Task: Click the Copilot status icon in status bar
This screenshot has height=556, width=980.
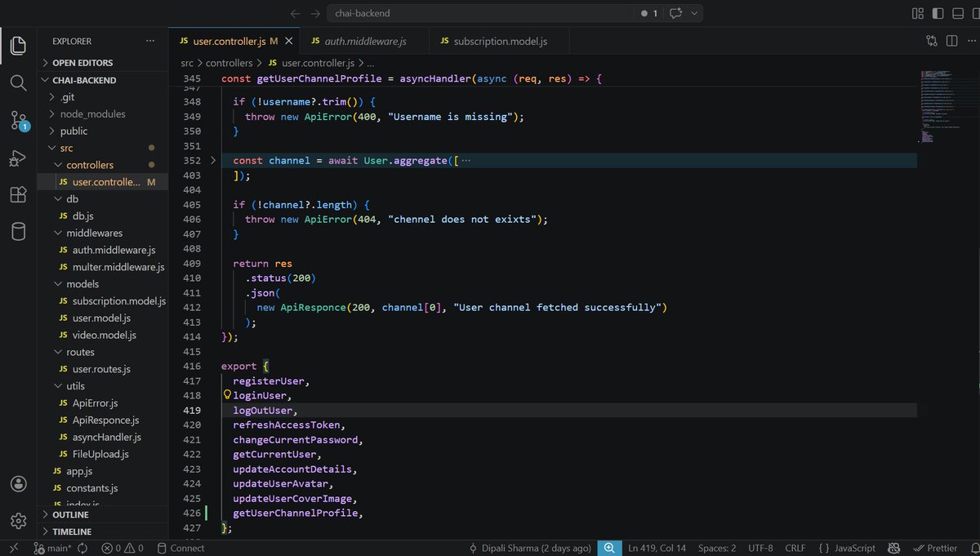Action: click(x=894, y=548)
